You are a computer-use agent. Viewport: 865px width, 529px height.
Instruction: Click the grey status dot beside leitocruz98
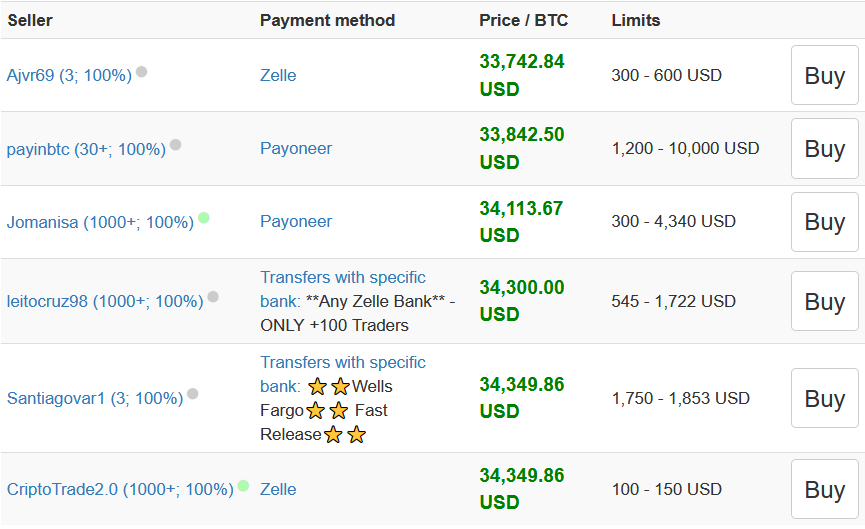click(213, 297)
